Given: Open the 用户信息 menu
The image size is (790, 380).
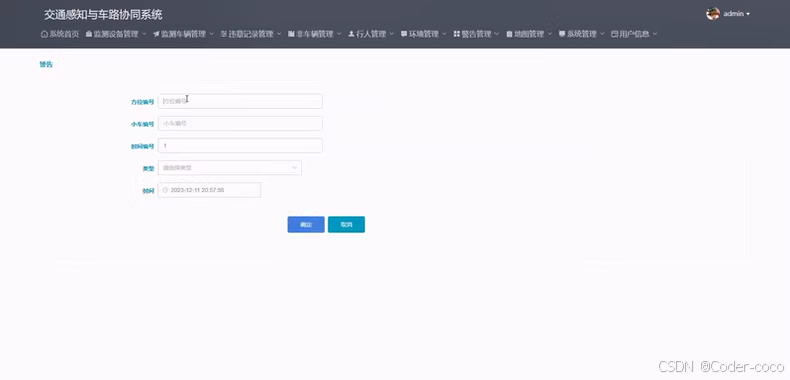Looking at the screenshot, I should click(634, 34).
